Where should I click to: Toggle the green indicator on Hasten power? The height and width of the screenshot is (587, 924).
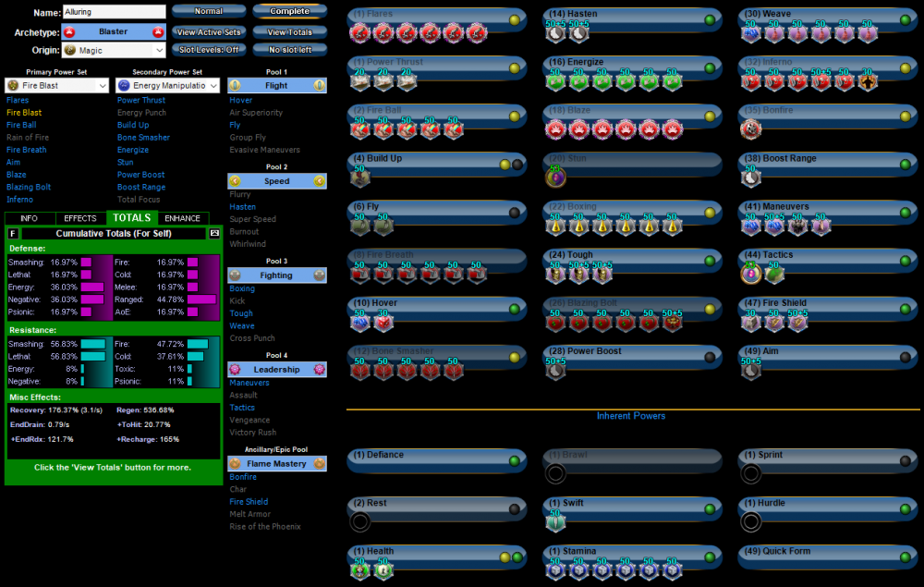(709, 19)
